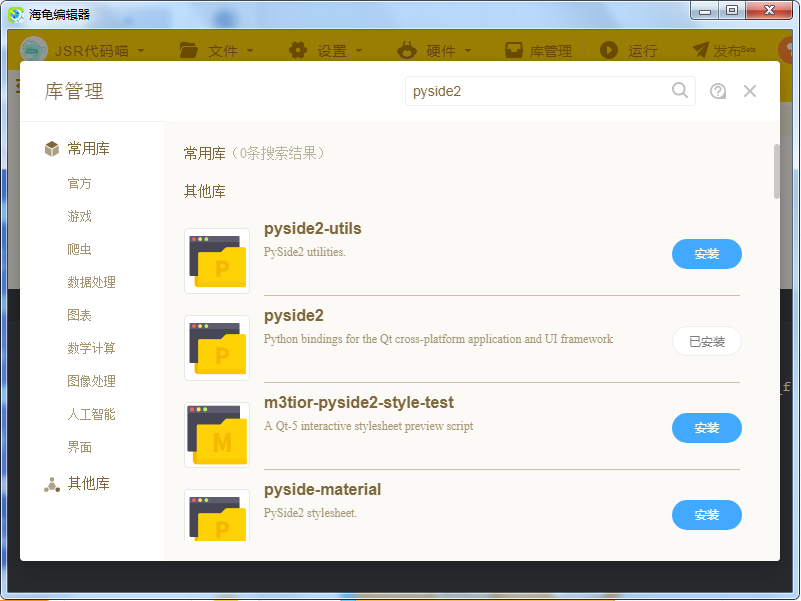801x601 pixels.
Task: Select the 官方 category
Action: click(x=79, y=183)
